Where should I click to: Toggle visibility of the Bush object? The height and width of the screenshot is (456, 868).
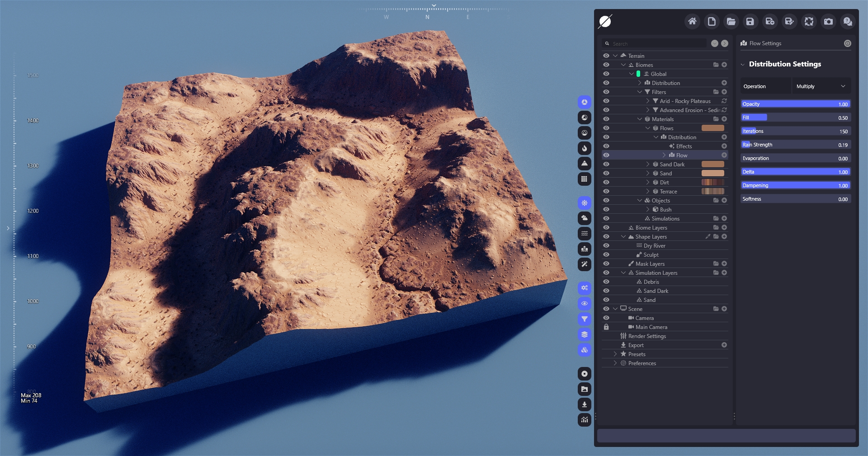(606, 210)
